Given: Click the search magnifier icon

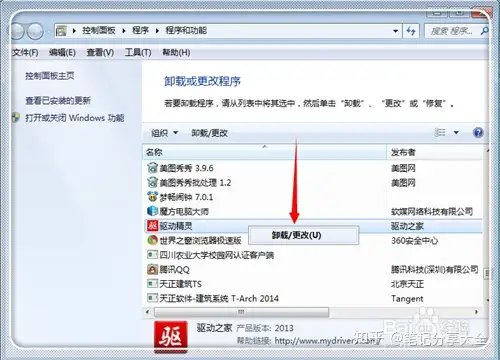Looking at the screenshot, I should (x=484, y=31).
